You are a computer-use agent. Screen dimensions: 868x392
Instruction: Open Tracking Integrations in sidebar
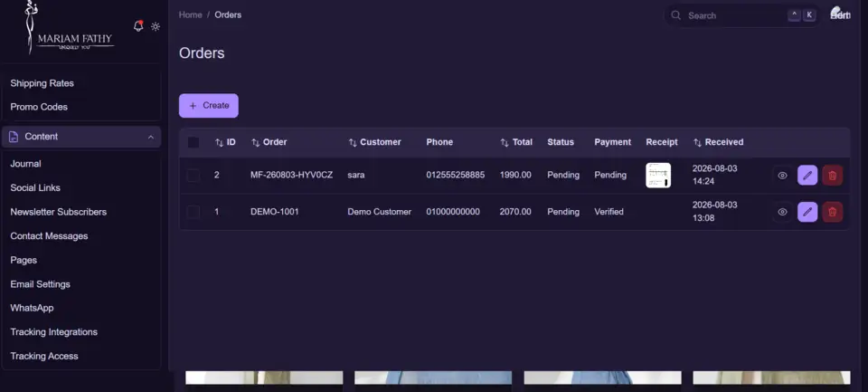pyautogui.click(x=53, y=332)
